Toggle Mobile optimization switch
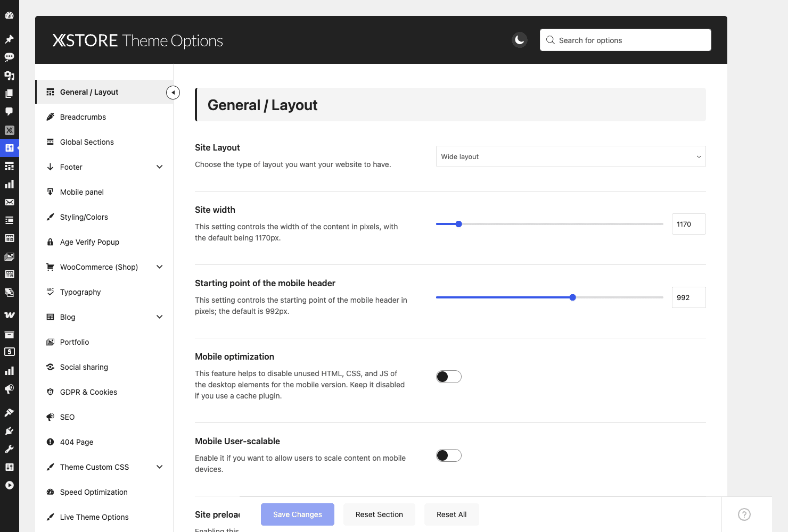Screen dimensions: 788x532 coord(449,377)
